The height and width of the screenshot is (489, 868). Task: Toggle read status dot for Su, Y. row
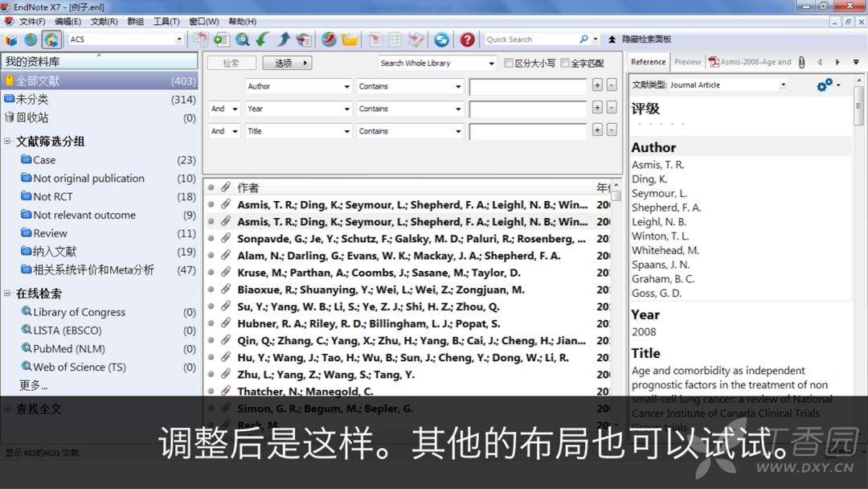click(211, 306)
